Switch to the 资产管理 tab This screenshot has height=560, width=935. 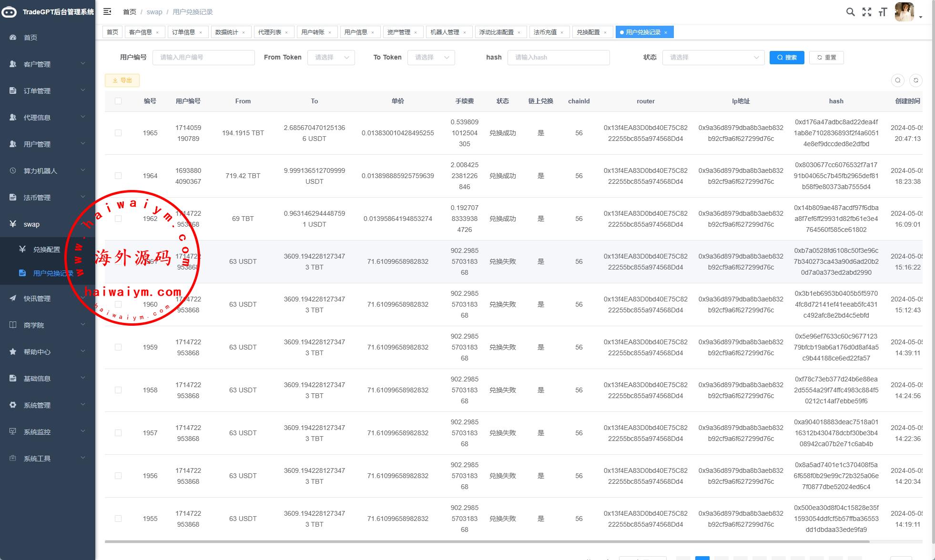pyautogui.click(x=398, y=32)
